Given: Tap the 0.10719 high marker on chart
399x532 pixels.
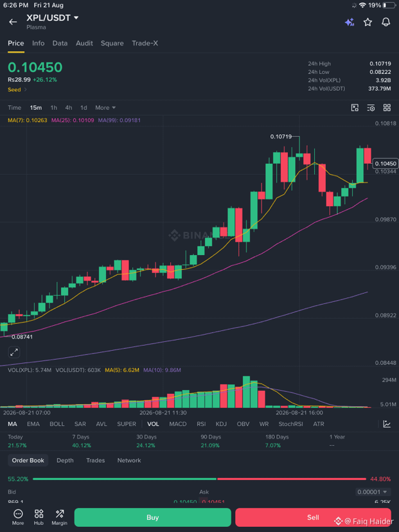Looking at the screenshot, I should [281, 137].
